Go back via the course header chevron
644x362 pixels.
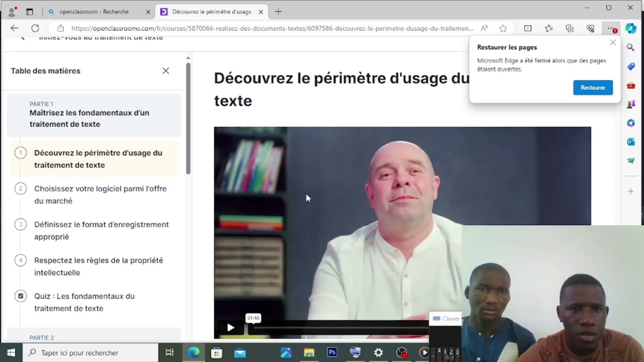[x=23, y=37]
